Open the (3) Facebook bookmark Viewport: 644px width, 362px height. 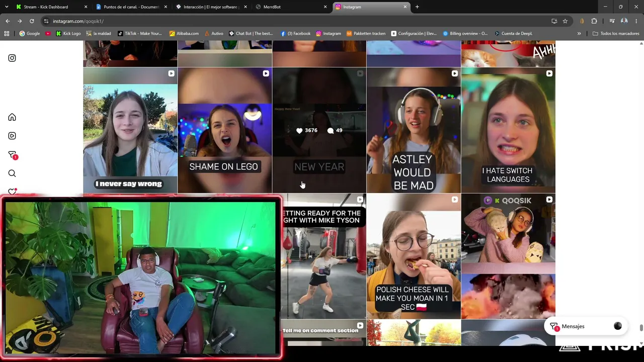pos(295,34)
